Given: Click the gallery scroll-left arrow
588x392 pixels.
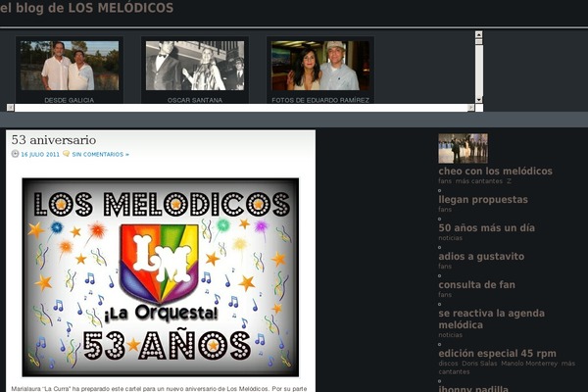Looking at the screenshot, I should coord(10,108).
